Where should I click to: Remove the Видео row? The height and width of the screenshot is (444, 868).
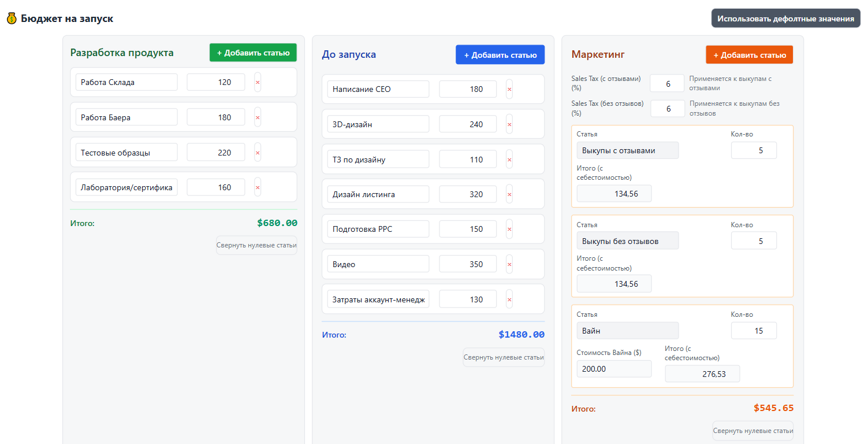tap(509, 264)
